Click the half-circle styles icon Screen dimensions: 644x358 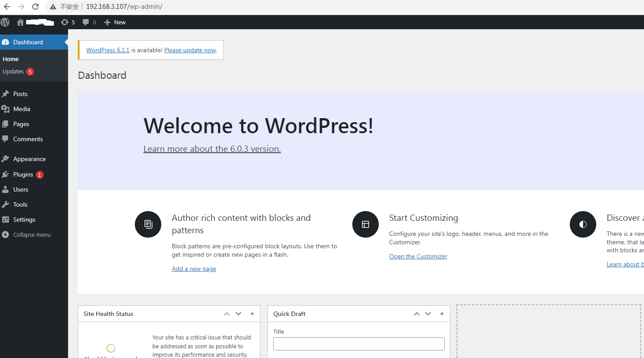[583, 224]
